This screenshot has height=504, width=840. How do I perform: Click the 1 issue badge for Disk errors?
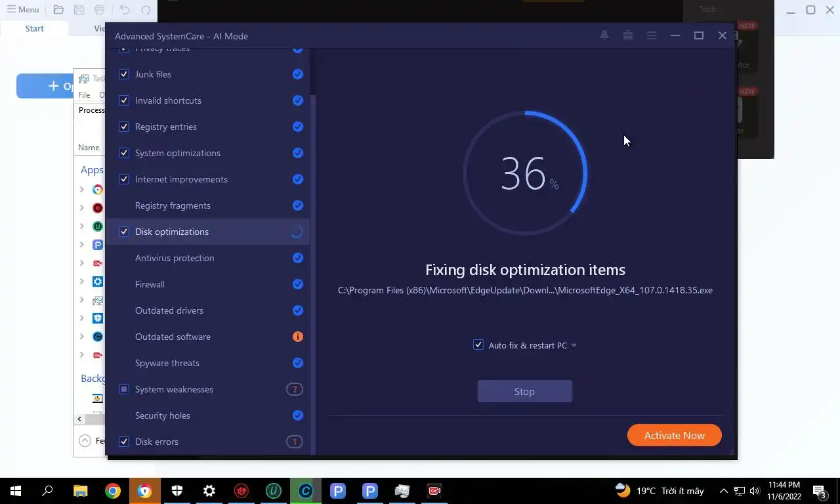tap(295, 442)
